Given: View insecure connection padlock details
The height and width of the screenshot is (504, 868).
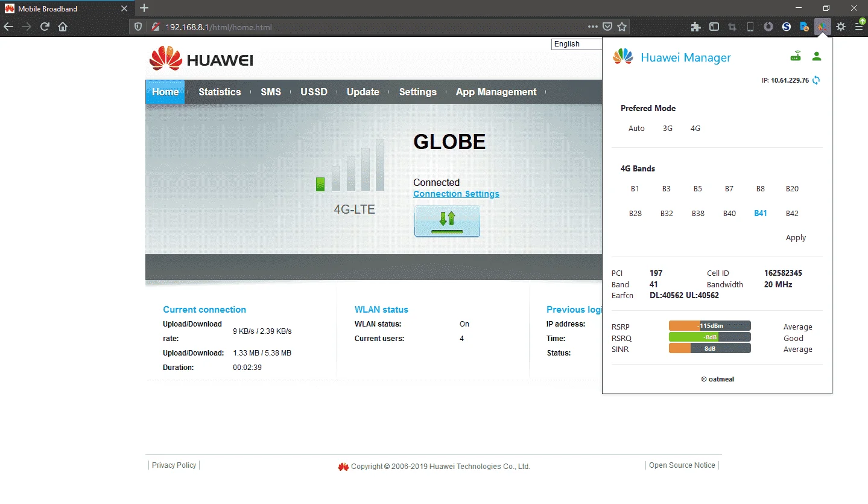Looking at the screenshot, I should pyautogui.click(x=155, y=27).
